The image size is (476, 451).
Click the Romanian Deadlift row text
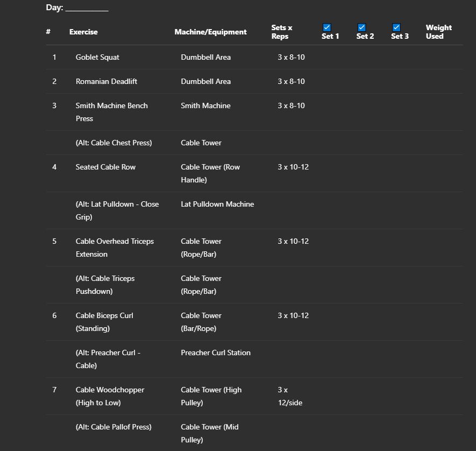[106, 81]
